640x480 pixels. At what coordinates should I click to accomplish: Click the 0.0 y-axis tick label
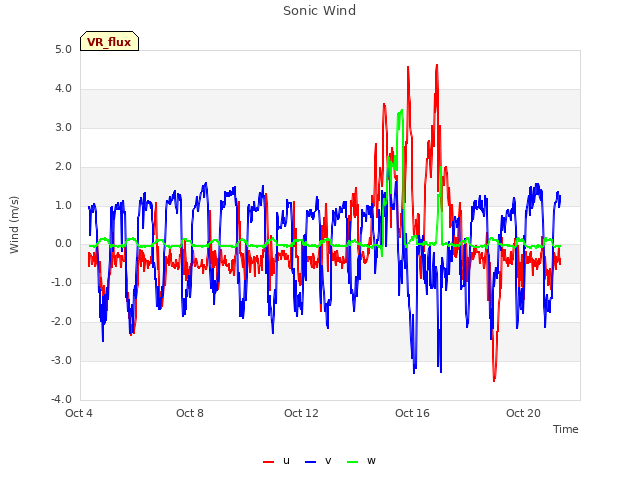click(x=63, y=244)
